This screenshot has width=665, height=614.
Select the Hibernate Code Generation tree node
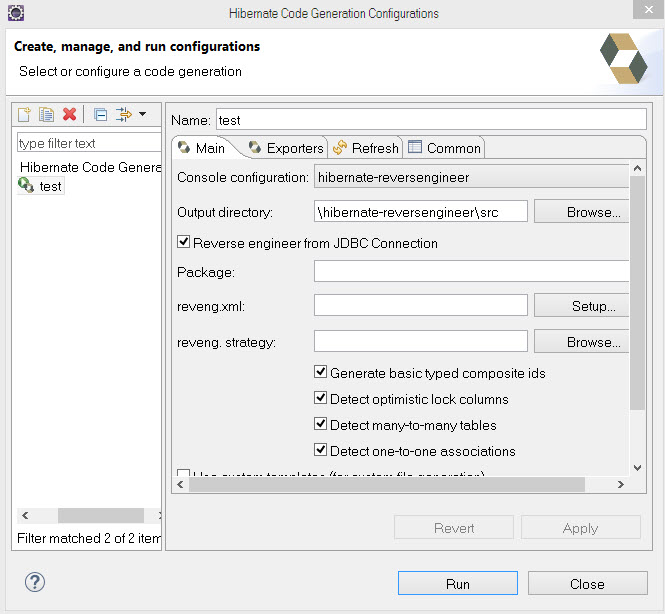90,167
